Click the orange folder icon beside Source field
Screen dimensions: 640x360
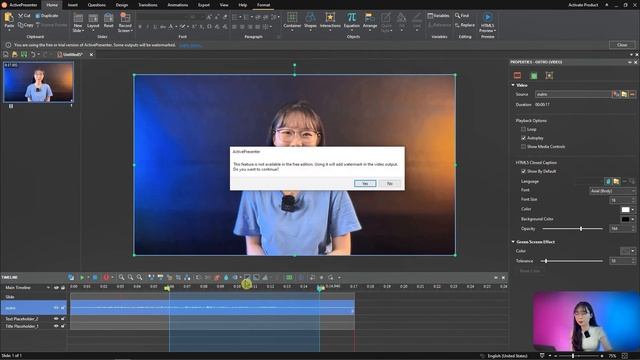624,94
